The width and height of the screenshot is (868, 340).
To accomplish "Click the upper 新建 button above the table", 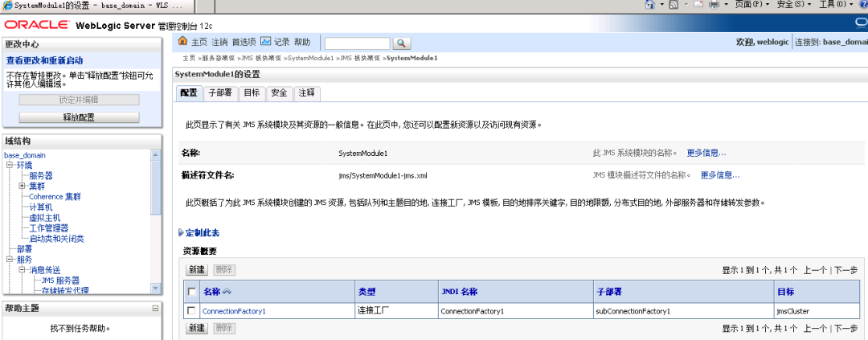I will point(197,270).
